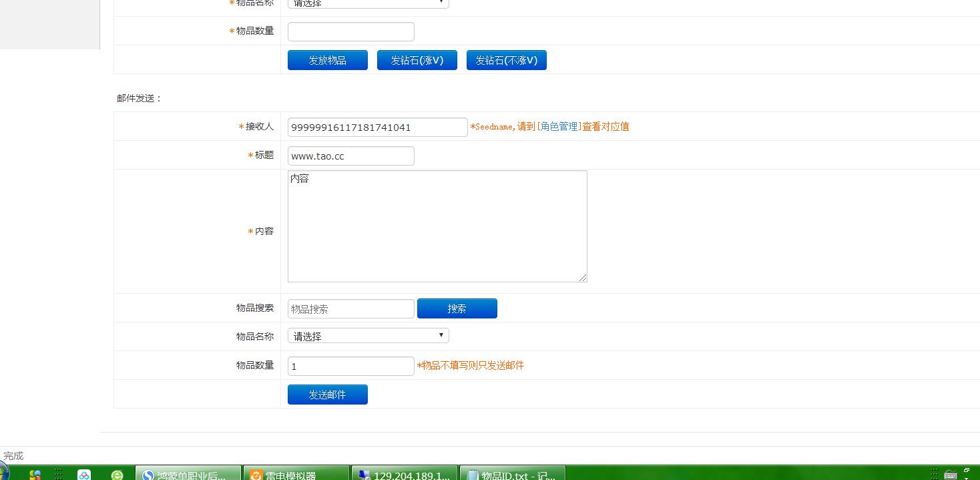Open the 129.204.189 remote desktop taskbar item

coord(405,474)
